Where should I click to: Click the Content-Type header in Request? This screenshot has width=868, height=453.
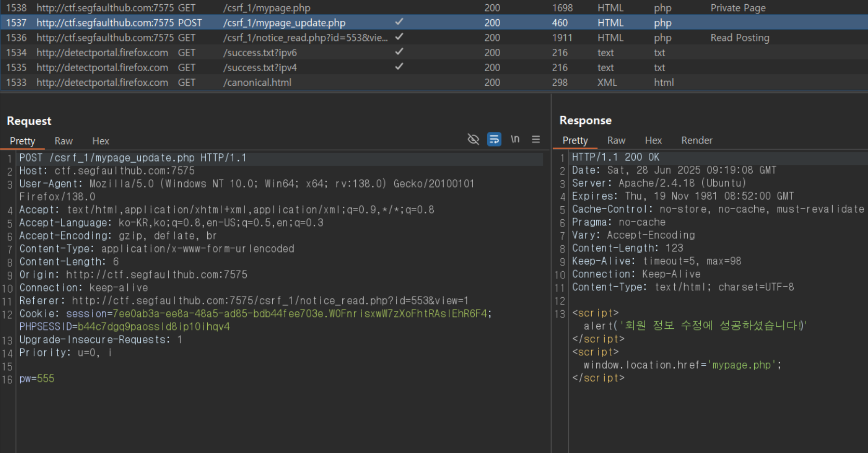(x=157, y=249)
